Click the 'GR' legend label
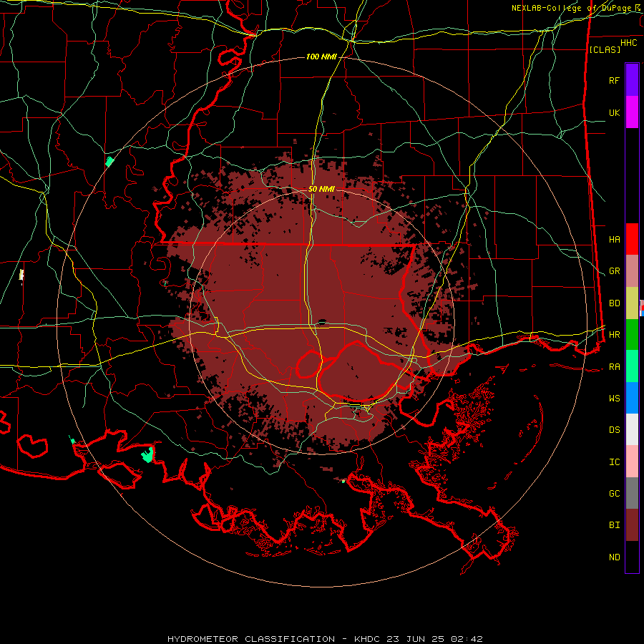The height and width of the screenshot is (644, 644). point(614,271)
